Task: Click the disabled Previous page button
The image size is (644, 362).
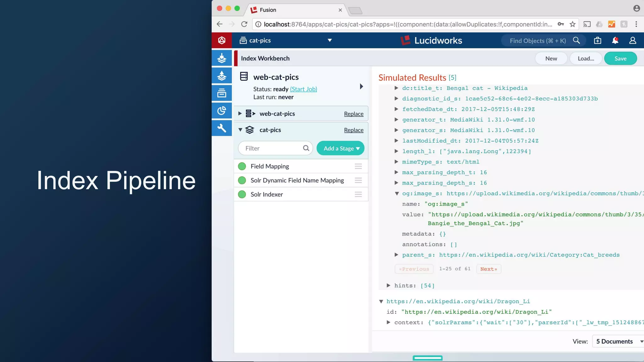Action: click(414, 269)
